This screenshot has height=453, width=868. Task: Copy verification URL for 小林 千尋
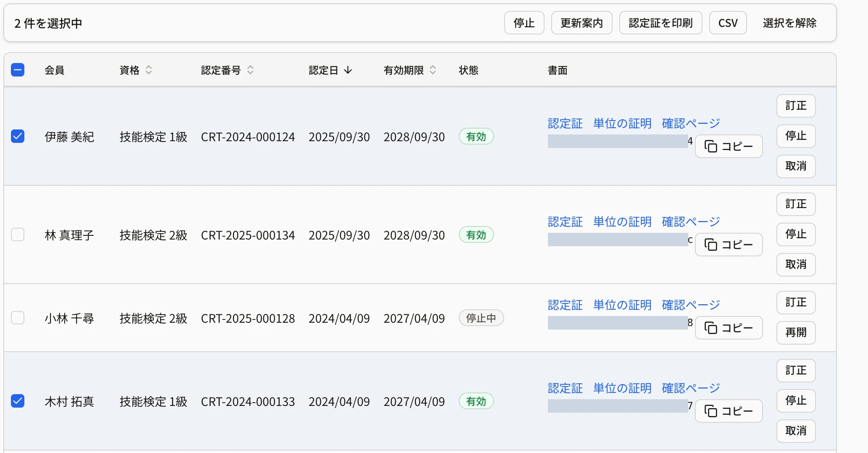tap(729, 328)
